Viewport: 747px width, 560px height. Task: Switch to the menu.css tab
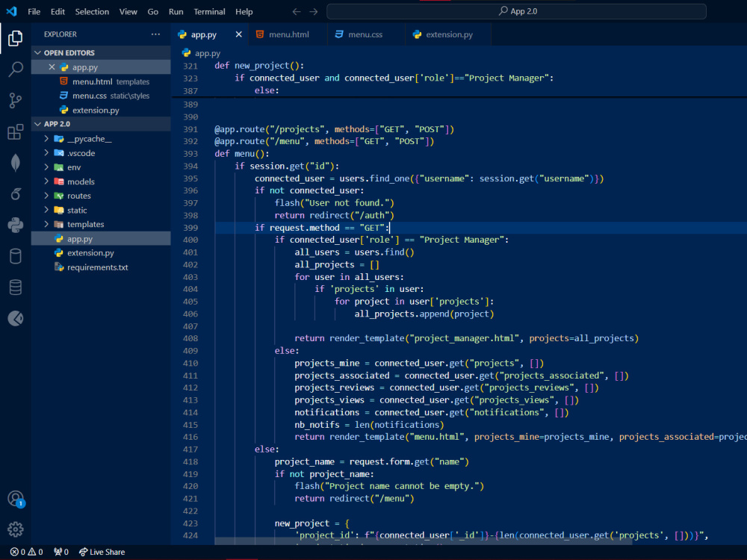click(x=366, y=34)
